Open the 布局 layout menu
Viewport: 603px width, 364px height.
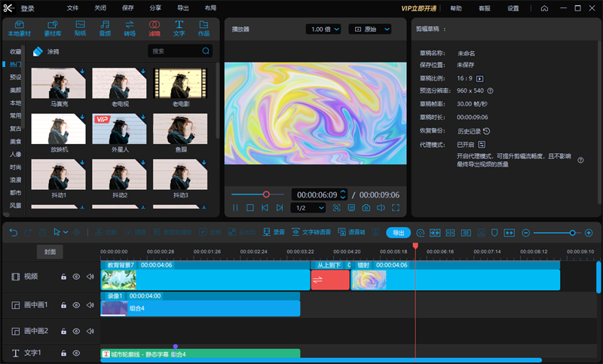(x=210, y=8)
